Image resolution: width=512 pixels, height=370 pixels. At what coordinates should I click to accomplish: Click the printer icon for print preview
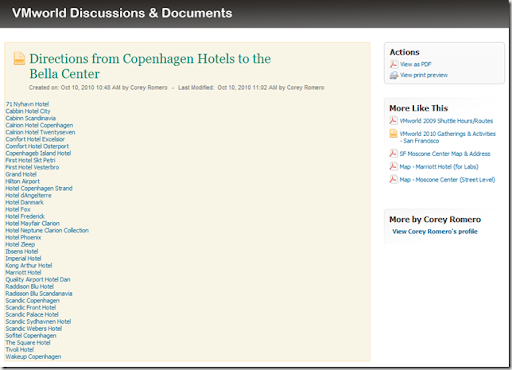[394, 75]
